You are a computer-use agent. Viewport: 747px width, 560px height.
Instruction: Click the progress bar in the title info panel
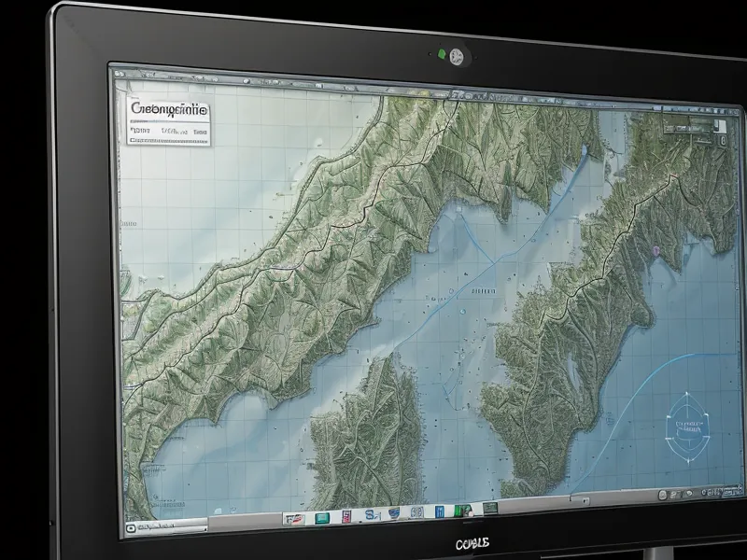pyautogui.click(x=169, y=141)
